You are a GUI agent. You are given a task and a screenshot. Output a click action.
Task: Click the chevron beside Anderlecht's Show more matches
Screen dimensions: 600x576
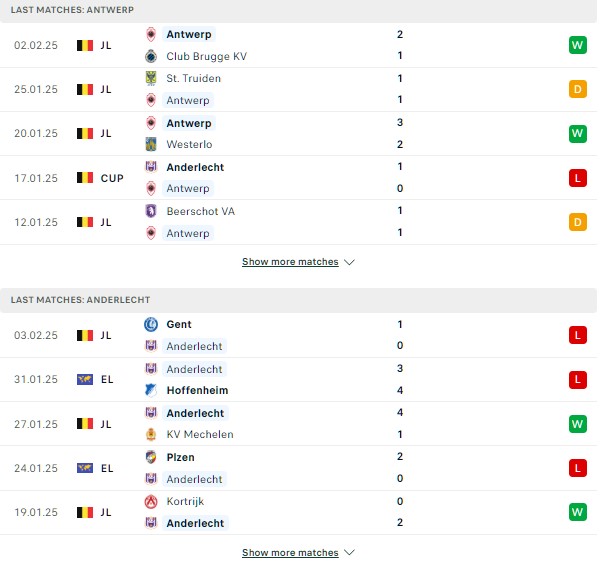tap(349, 553)
